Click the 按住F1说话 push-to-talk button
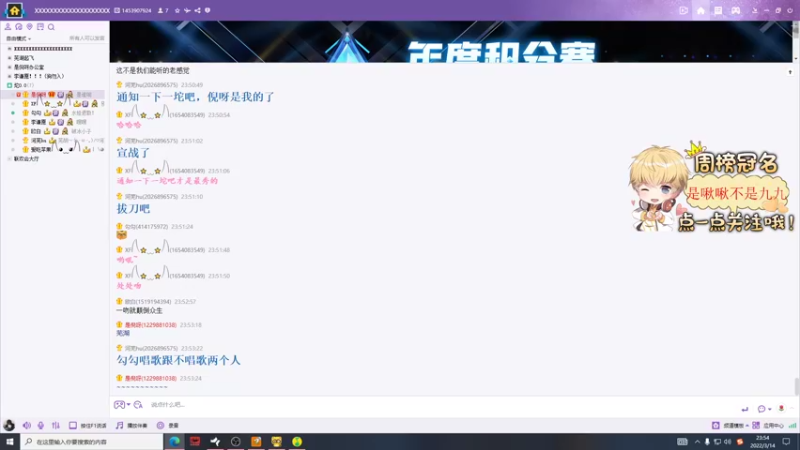The width and height of the screenshot is (800, 450). coord(88,425)
